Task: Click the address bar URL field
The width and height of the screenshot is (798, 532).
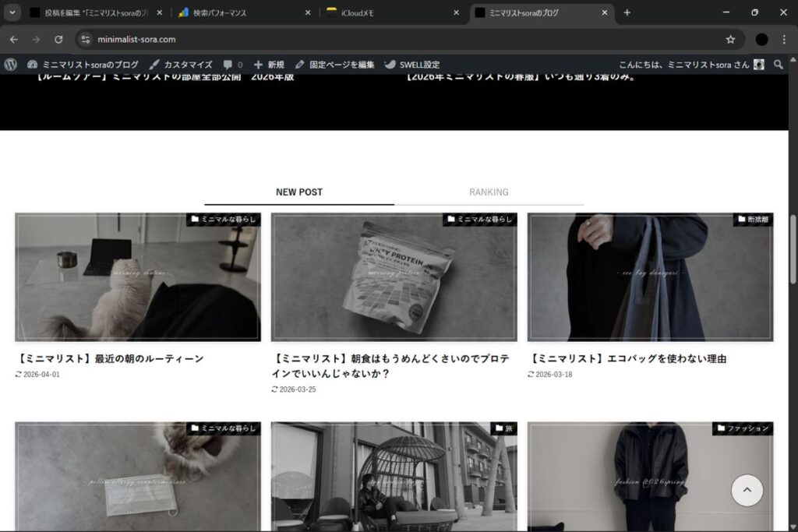Action: click(390, 39)
